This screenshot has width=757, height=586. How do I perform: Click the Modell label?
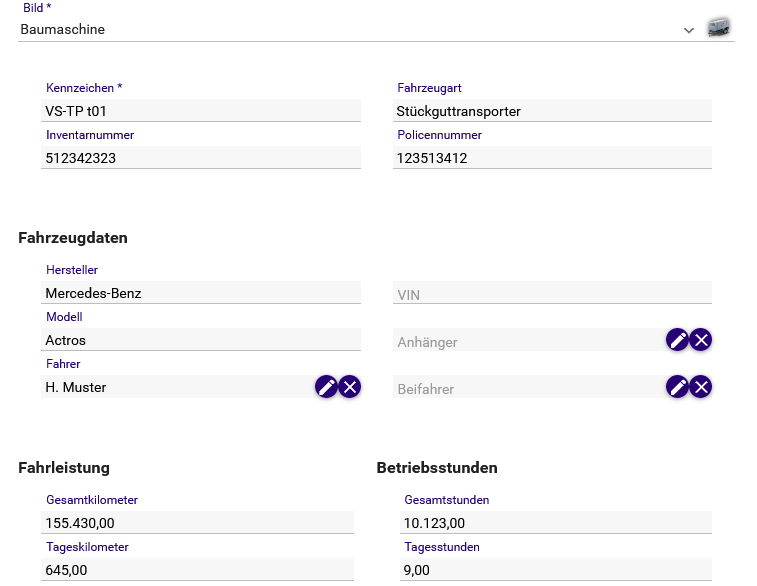tap(64, 316)
